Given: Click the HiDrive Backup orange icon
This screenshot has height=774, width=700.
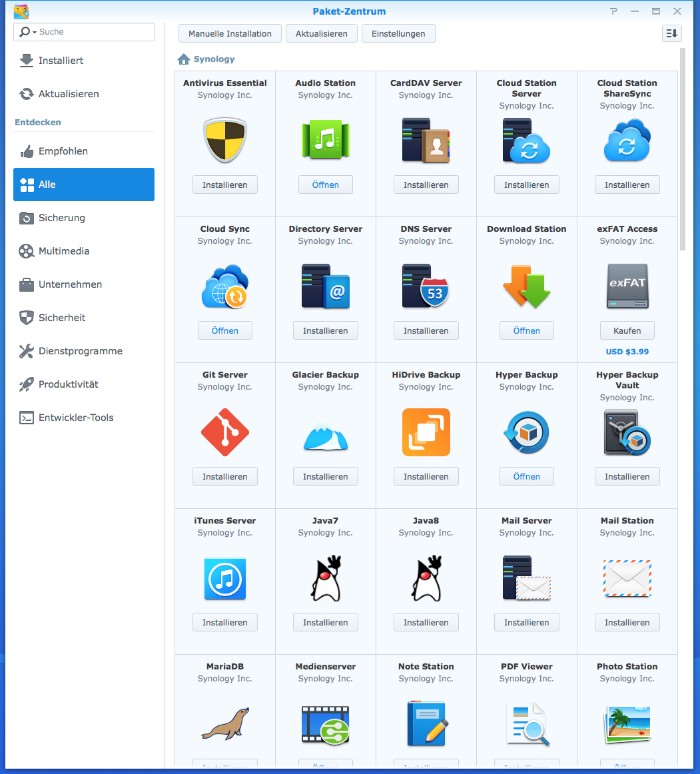Looking at the screenshot, I should tap(426, 432).
